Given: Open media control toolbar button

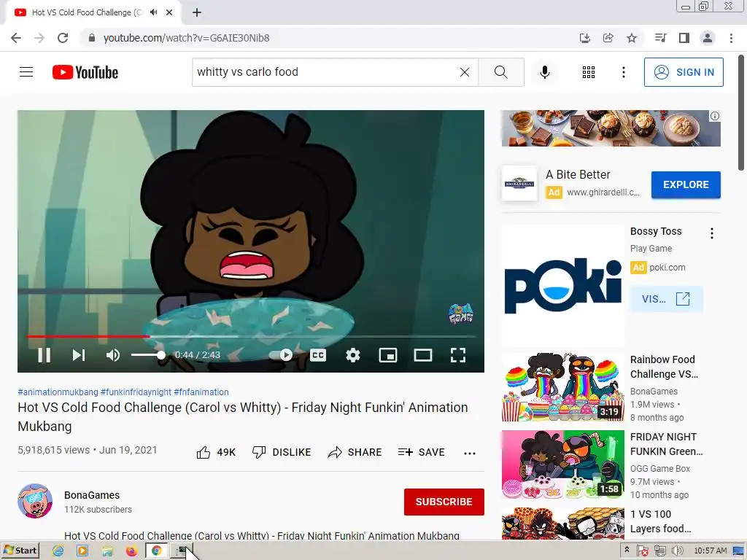Looking at the screenshot, I should (660, 38).
